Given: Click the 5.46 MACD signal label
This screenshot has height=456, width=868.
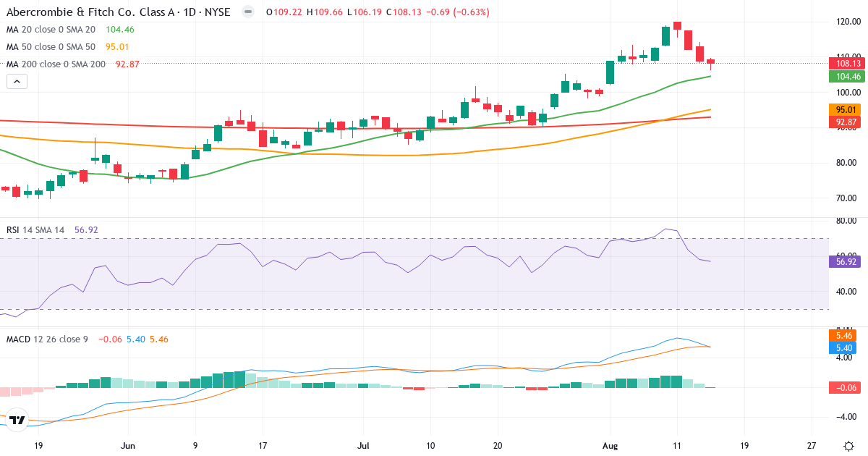Looking at the screenshot, I should click(x=844, y=336).
